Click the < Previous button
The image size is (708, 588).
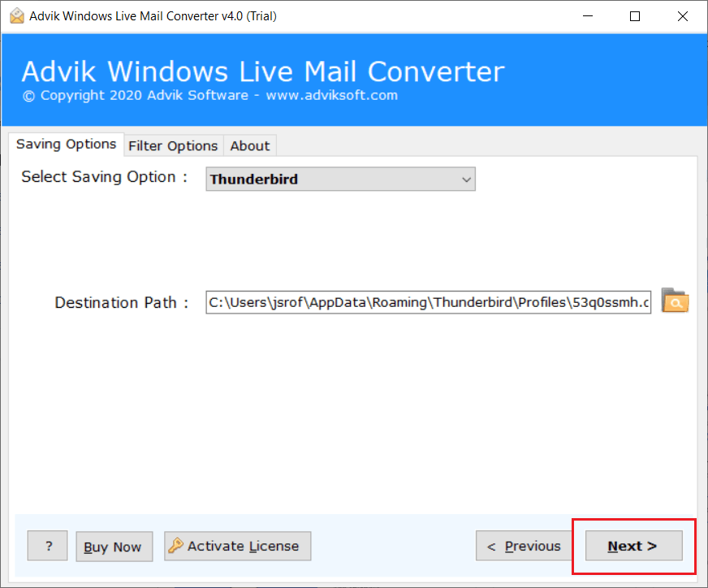[x=525, y=546]
